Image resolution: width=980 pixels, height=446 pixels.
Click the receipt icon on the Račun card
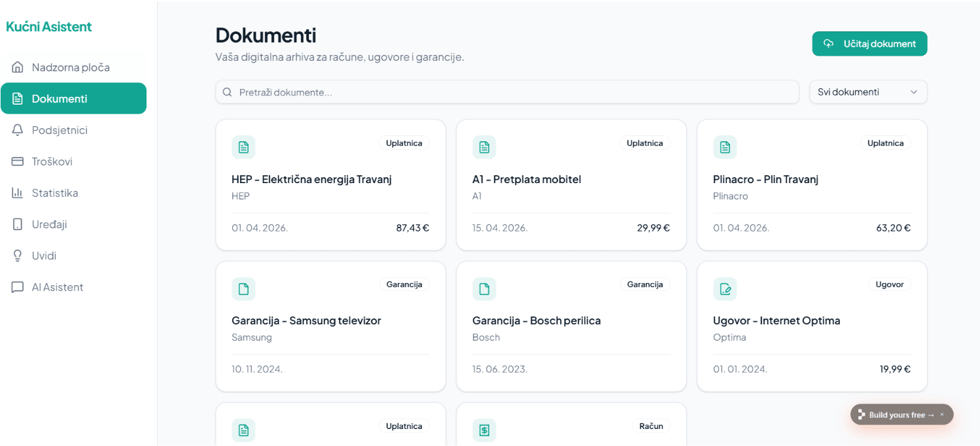click(484, 430)
